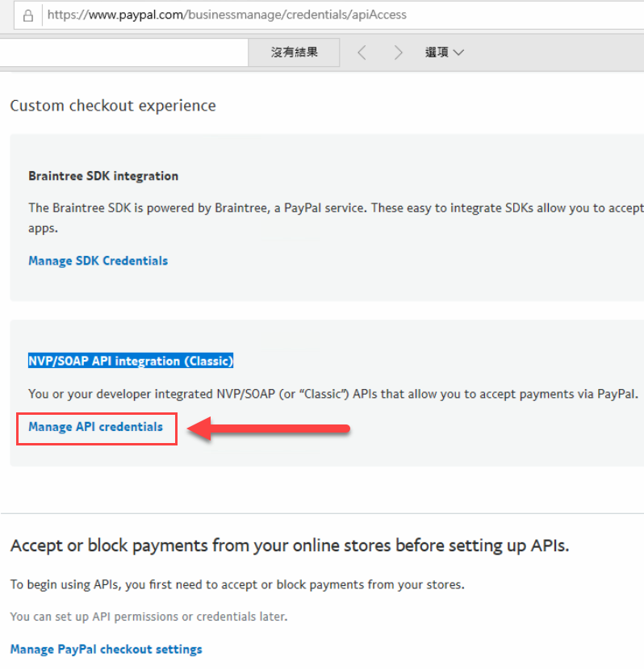
Task: Open Manage PayPal checkout settings link
Action: 107,649
